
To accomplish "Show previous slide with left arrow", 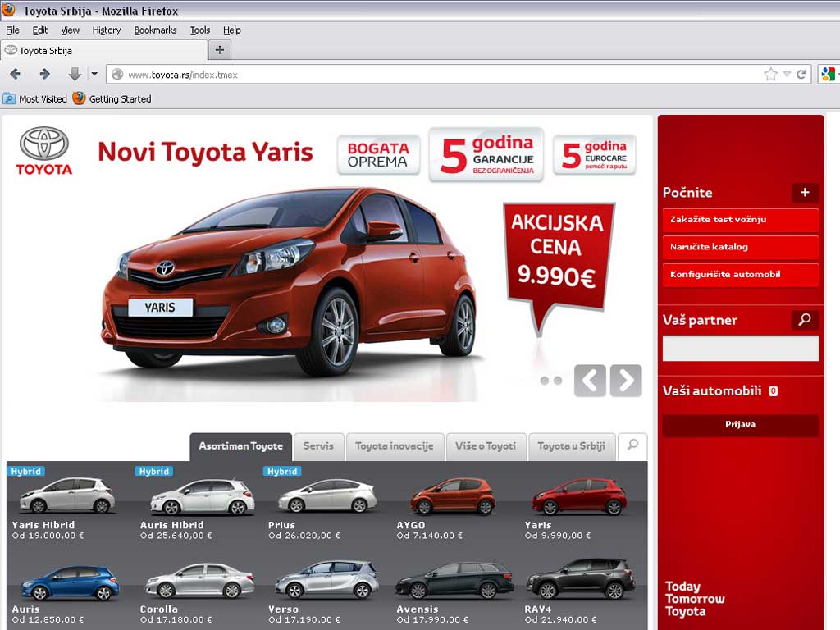I will tap(590, 381).
